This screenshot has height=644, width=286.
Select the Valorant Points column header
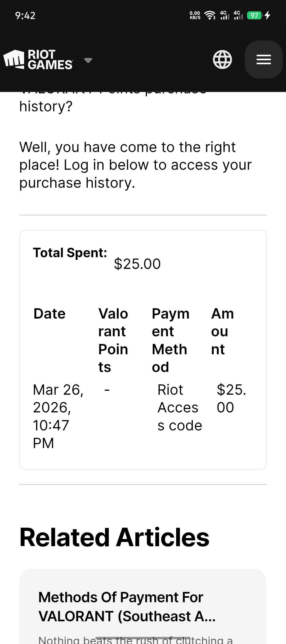click(x=113, y=340)
